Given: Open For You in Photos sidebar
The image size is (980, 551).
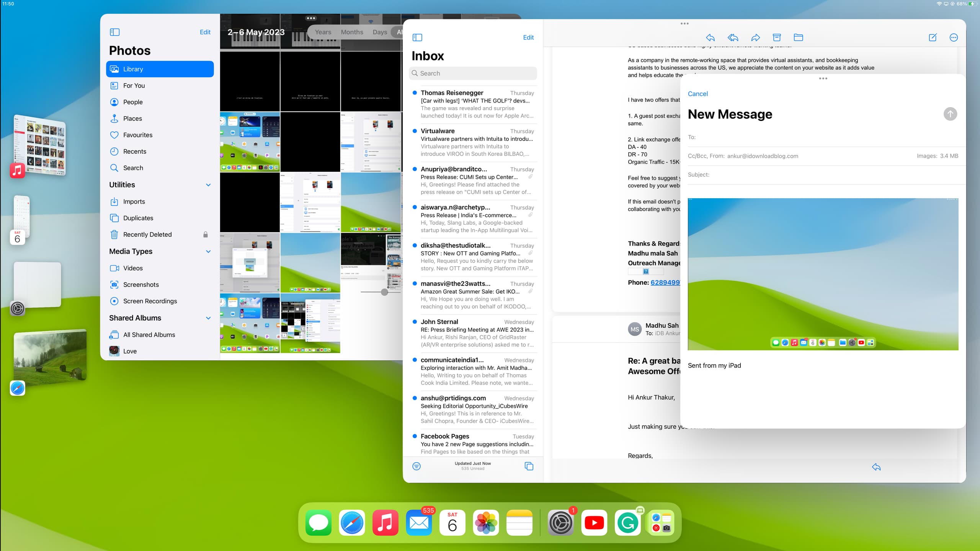Looking at the screenshot, I should 160,86.
